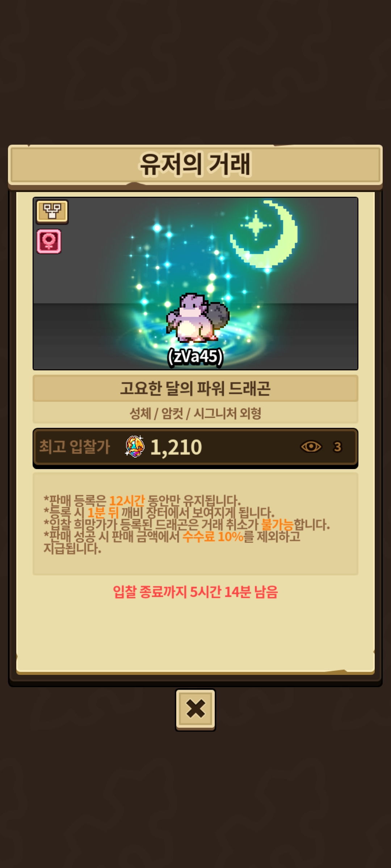The height and width of the screenshot is (868, 391).
Task: Tap the highest bid amount 1,210
Action: point(176,447)
